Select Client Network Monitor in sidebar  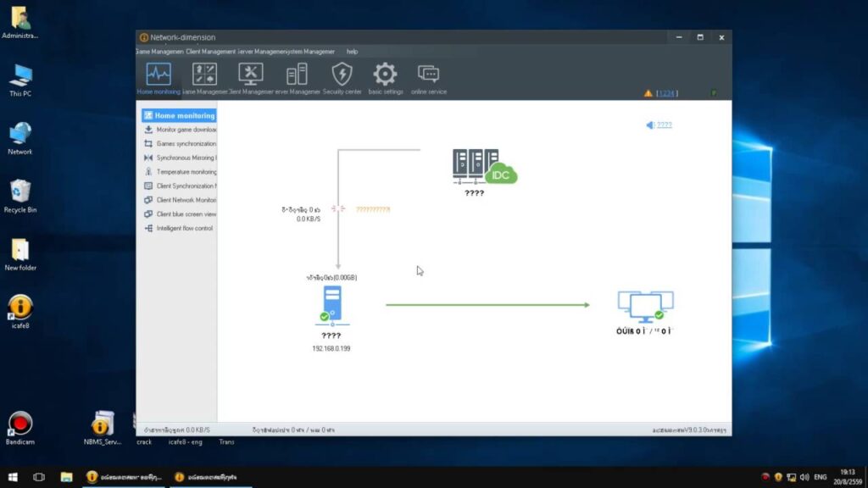click(x=180, y=200)
